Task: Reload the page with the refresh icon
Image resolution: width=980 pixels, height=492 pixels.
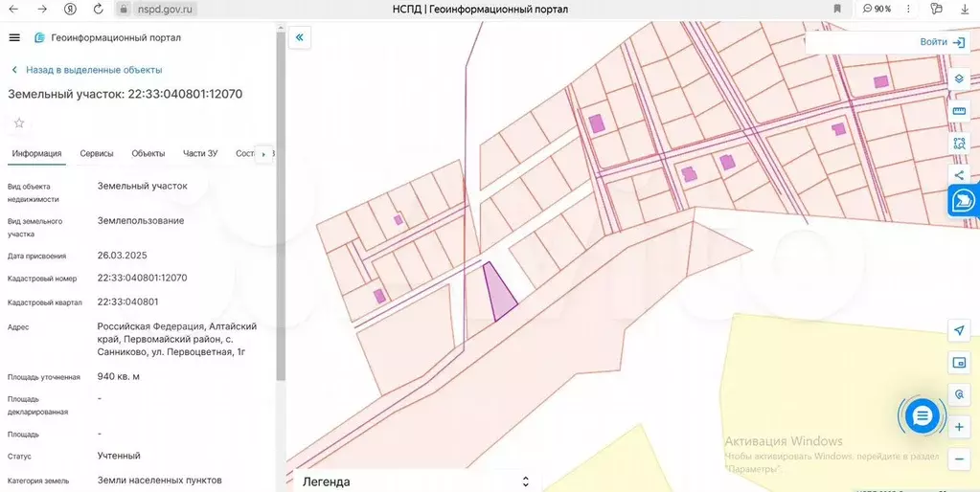Action: coord(98,9)
